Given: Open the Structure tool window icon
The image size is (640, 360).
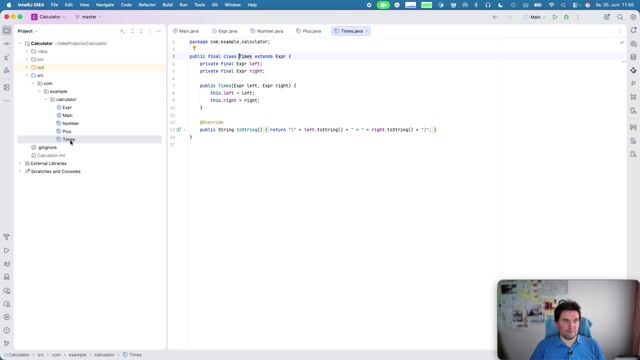Looking at the screenshot, I should [x=7, y=87].
